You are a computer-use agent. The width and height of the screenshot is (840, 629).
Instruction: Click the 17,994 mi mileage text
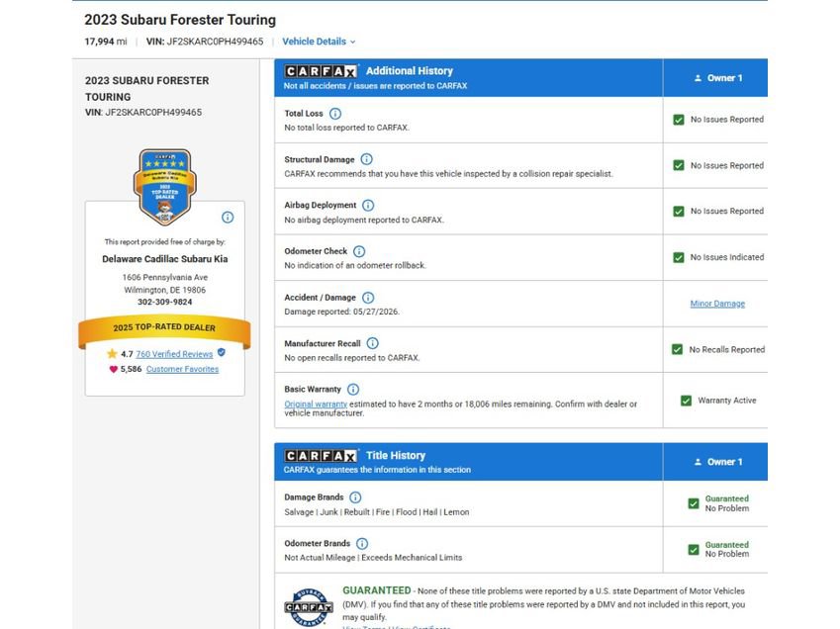click(106, 42)
